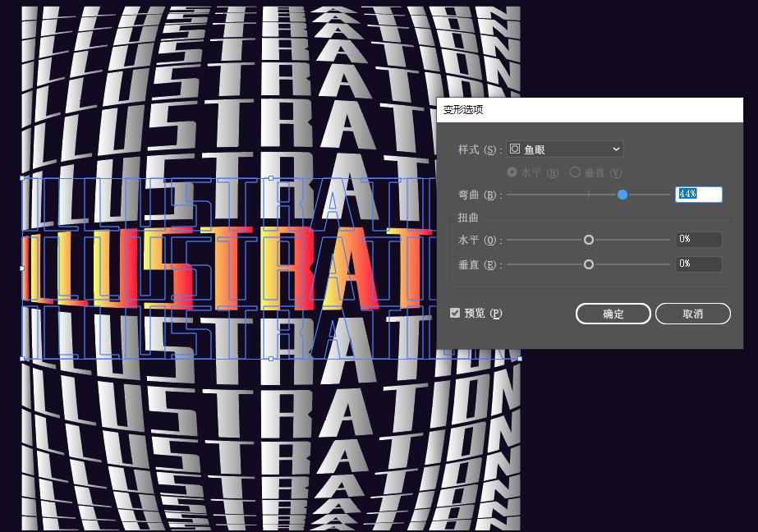Click the bottom-right selection handle on artboard
758x532 pixels.
(520, 359)
